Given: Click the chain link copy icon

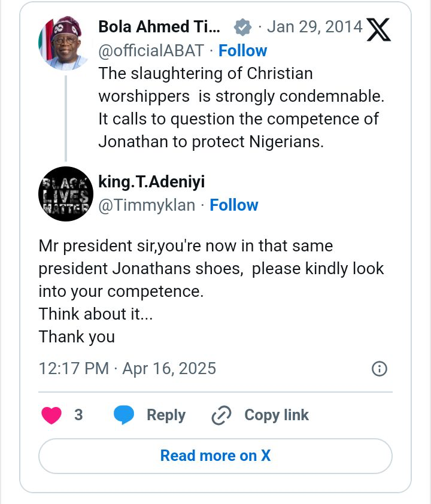Looking at the screenshot, I should (x=221, y=415).
